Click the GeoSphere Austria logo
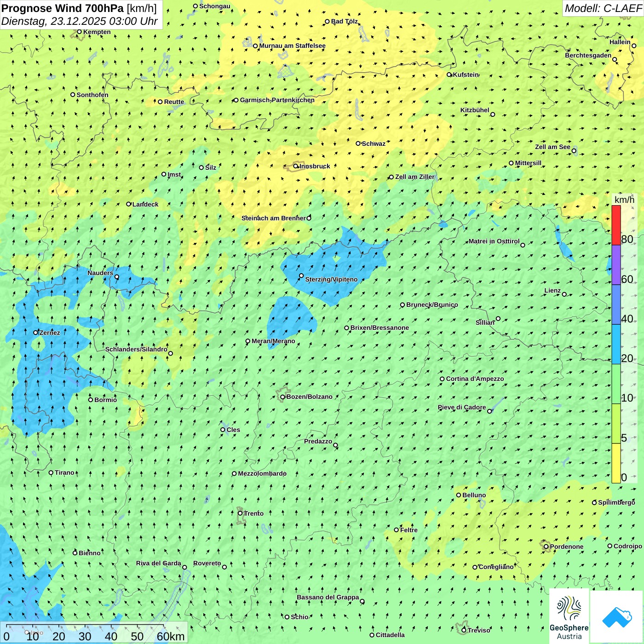The height and width of the screenshot is (644, 644). click(569, 616)
